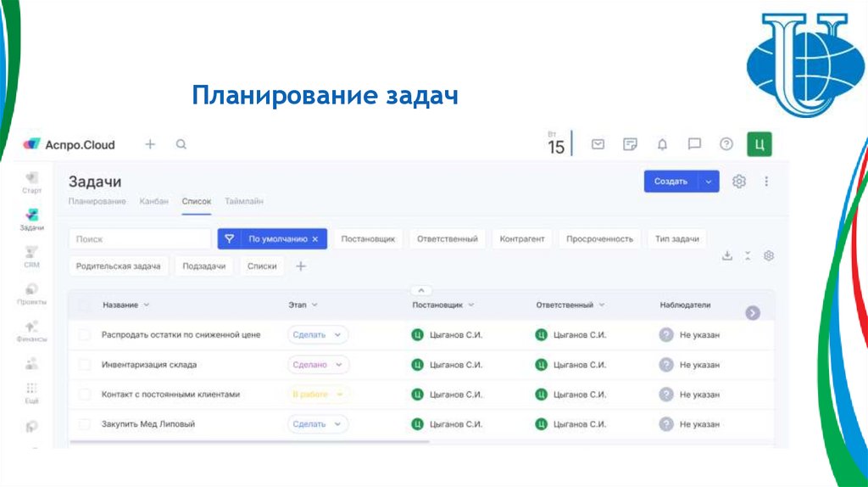Open Создать dropdown arrow
The image size is (868, 487).
708,182
